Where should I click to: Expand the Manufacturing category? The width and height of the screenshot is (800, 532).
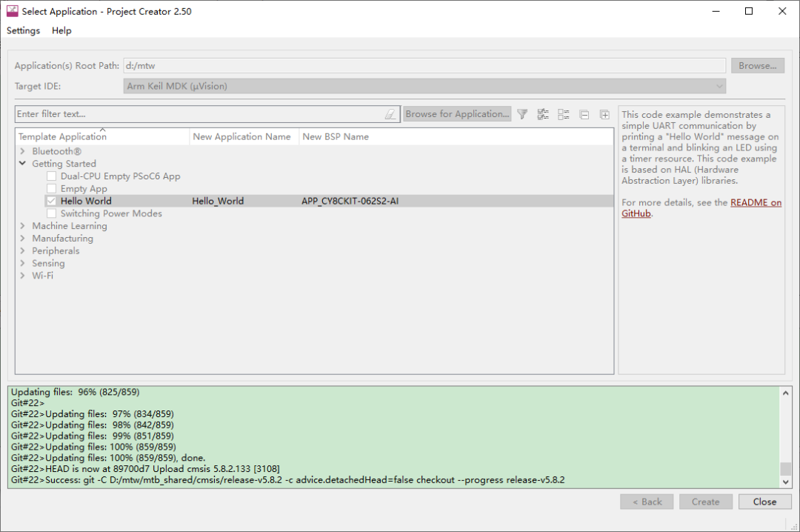click(x=22, y=239)
